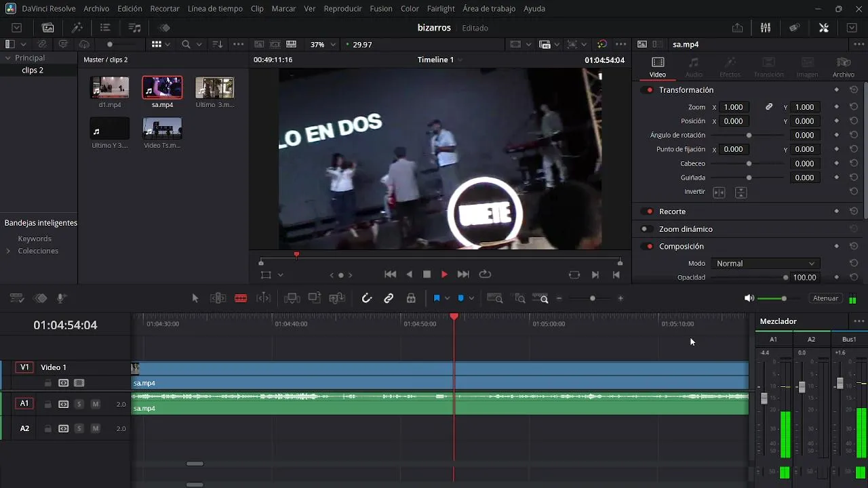Click the zoom-to-fit timeline icon

pyautogui.click(x=495, y=298)
